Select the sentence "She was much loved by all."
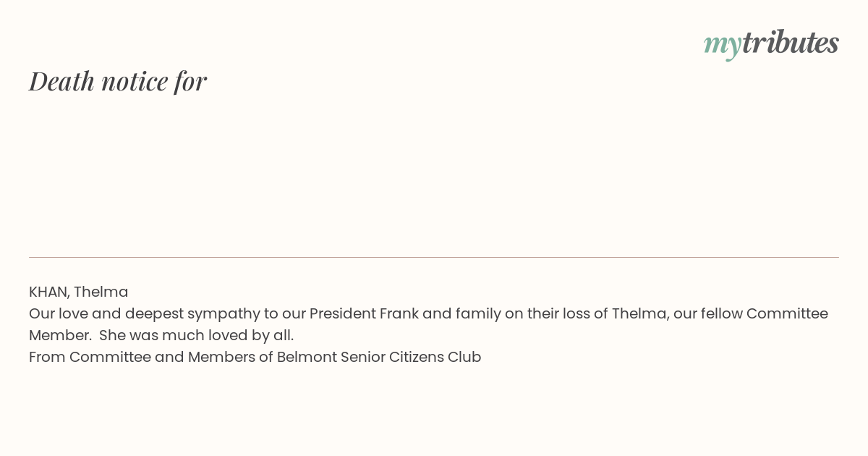Viewport: 868px width, 456px height. click(x=197, y=335)
